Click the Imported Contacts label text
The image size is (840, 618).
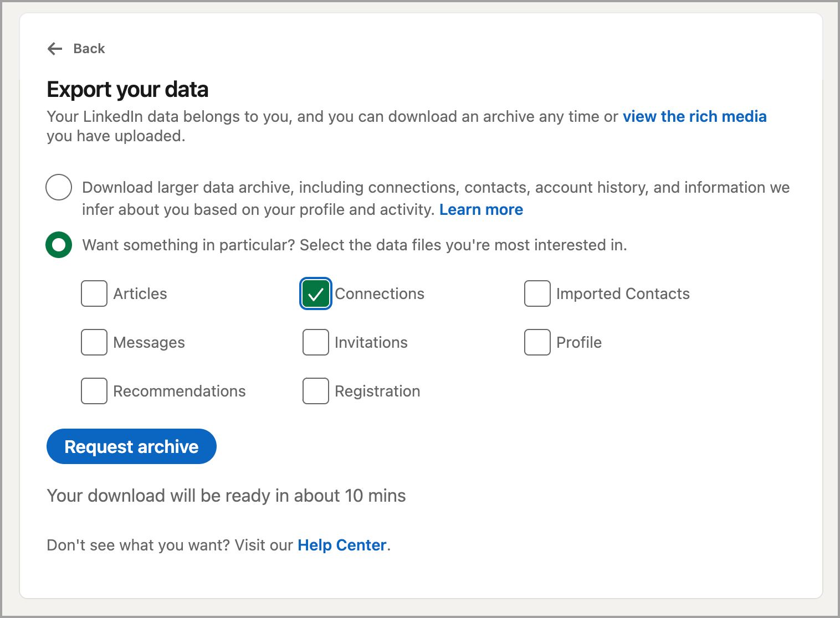pyautogui.click(x=623, y=294)
